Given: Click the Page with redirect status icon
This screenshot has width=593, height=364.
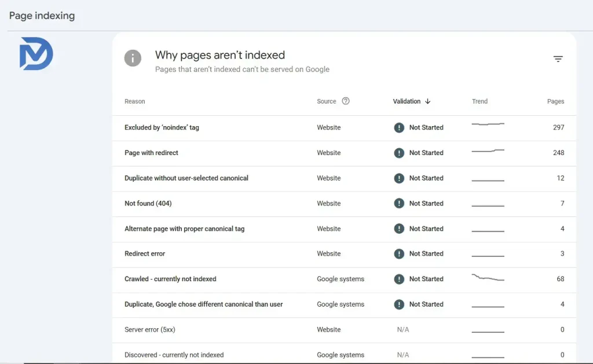Looking at the screenshot, I should 399,153.
